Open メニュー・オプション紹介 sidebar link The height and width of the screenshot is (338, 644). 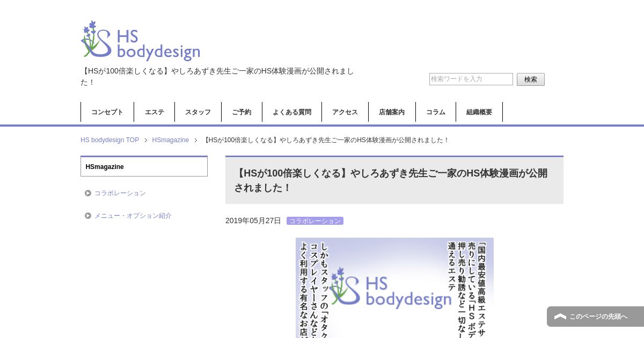pos(133,216)
